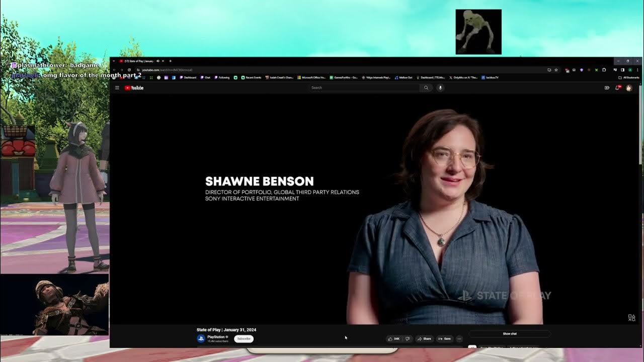The width and height of the screenshot is (644, 362).
Task: Reload the page in Chrome
Action: point(129,70)
